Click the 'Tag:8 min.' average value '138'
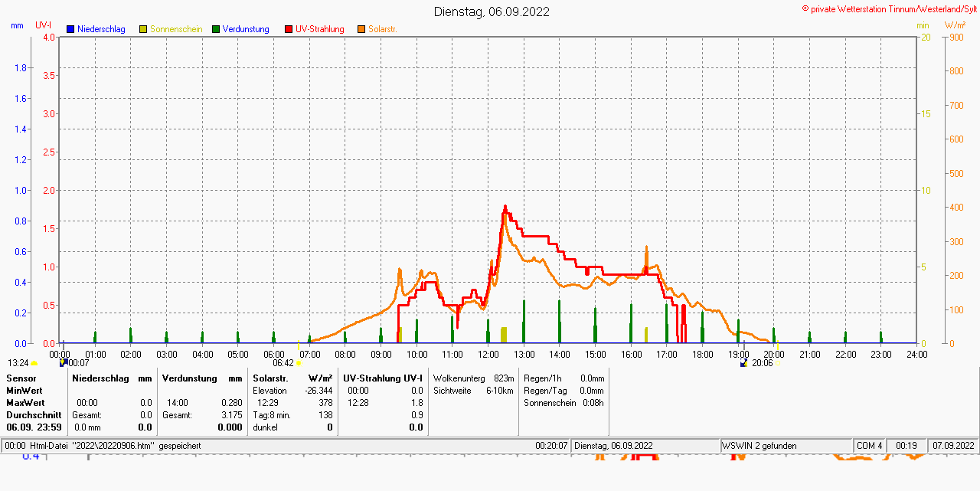The width and height of the screenshot is (980, 491). pos(325,415)
